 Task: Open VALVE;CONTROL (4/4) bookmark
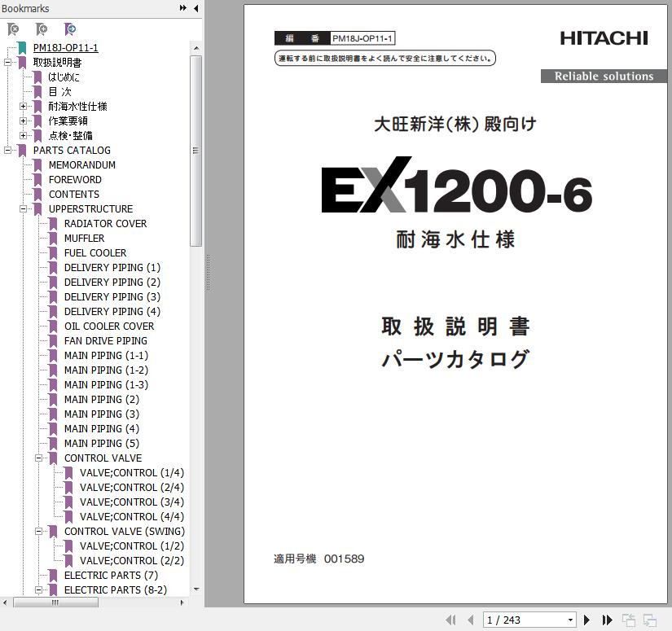(x=132, y=517)
